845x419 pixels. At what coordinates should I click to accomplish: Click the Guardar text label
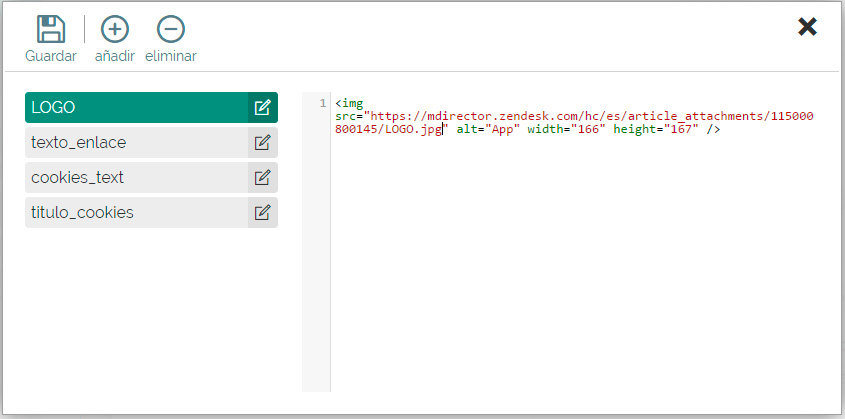[50, 56]
